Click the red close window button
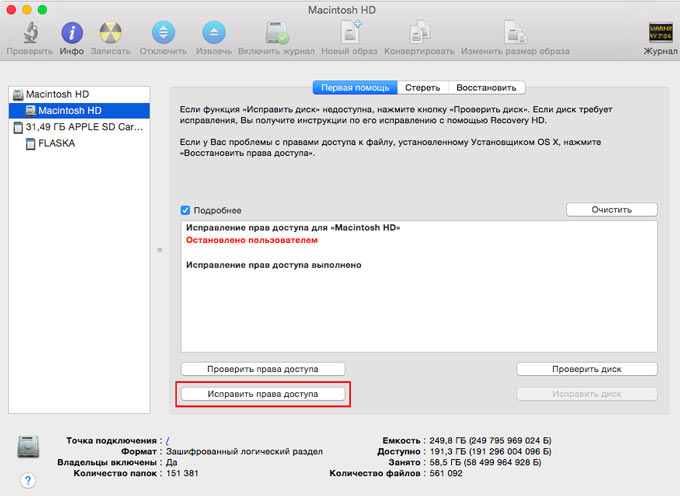The image size is (680, 496). point(11,10)
